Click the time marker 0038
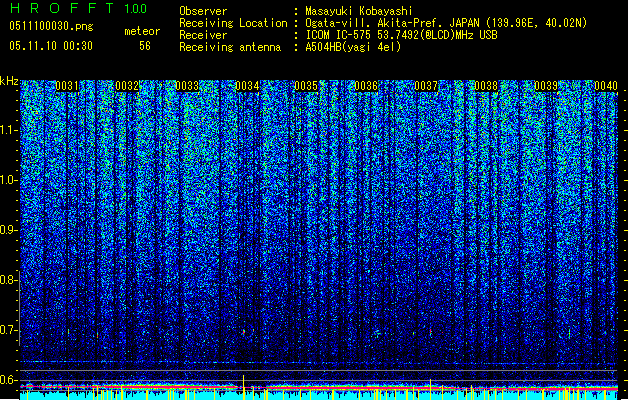The height and width of the screenshot is (400, 629). click(x=486, y=86)
